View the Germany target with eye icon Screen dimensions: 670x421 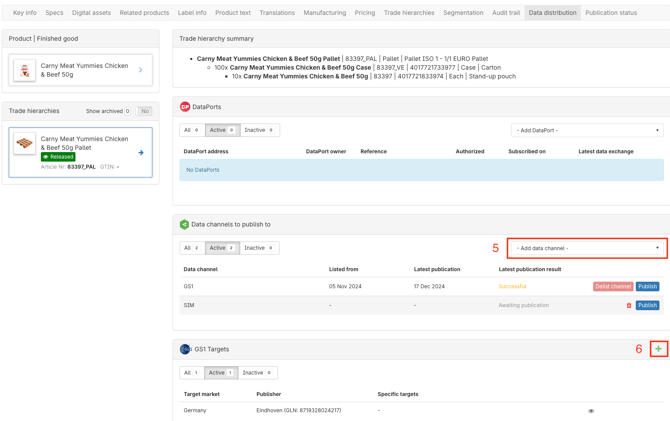point(591,411)
